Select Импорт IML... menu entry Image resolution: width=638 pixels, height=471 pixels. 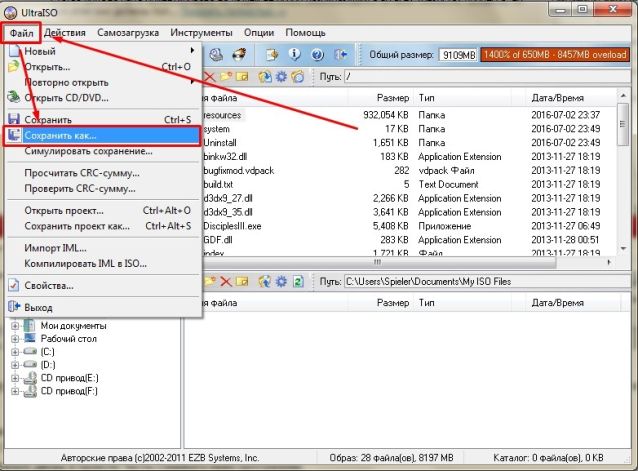coord(103,248)
